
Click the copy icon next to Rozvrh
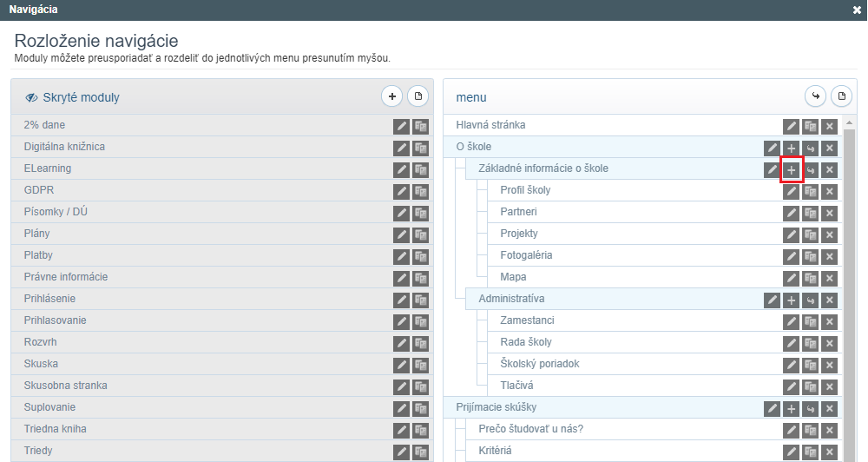pos(420,343)
